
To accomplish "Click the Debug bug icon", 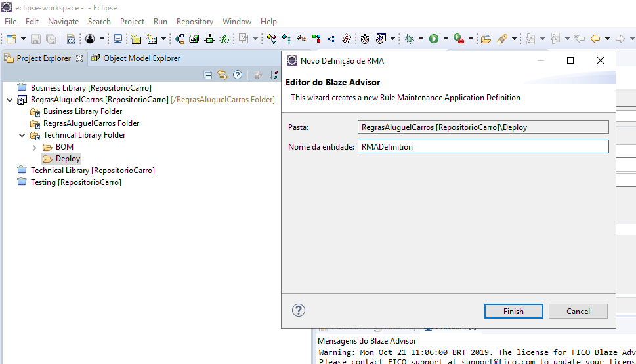I will point(409,39).
